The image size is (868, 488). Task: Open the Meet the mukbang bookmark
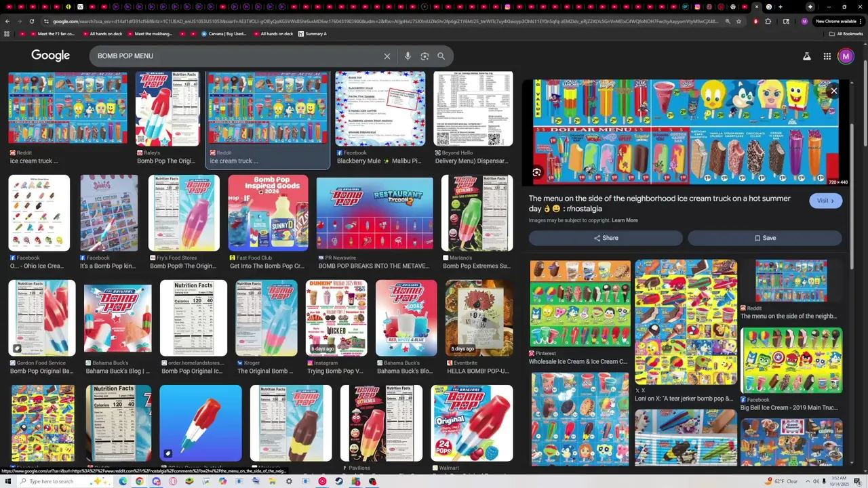pyautogui.click(x=149, y=34)
